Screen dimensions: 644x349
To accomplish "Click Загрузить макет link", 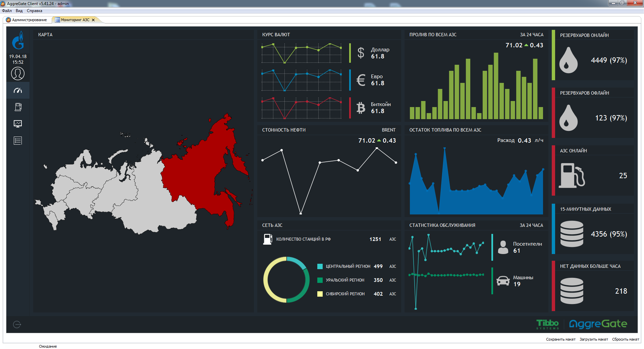I will [x=594, y=339].
